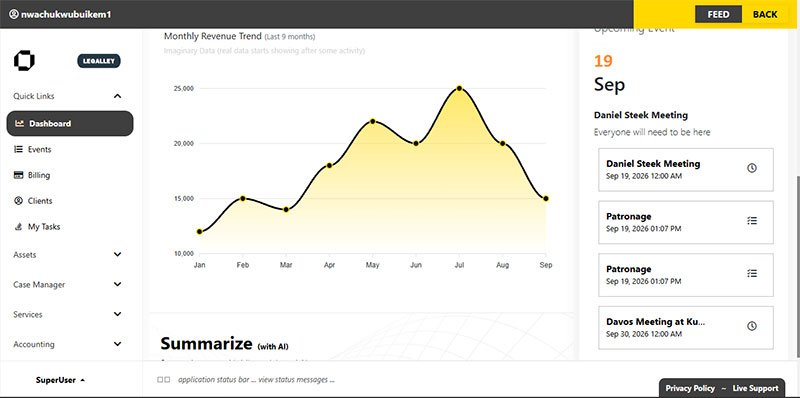Click the user profile icon beside nwachukwubuikem1

pyautogui.click(x=14, y=14)
